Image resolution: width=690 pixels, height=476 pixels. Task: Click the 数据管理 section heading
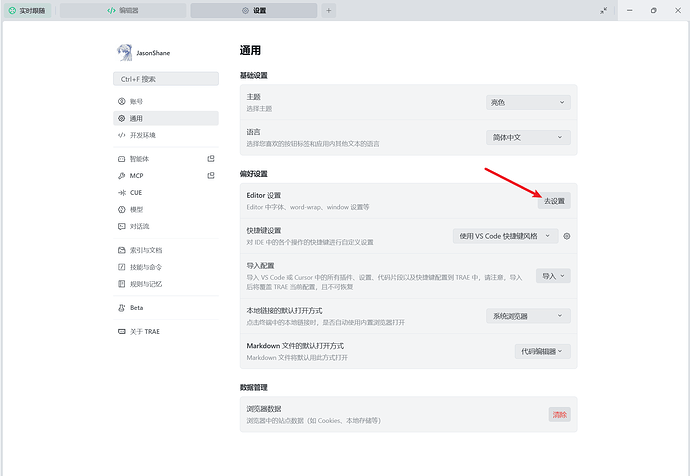[x=253, y=388]
